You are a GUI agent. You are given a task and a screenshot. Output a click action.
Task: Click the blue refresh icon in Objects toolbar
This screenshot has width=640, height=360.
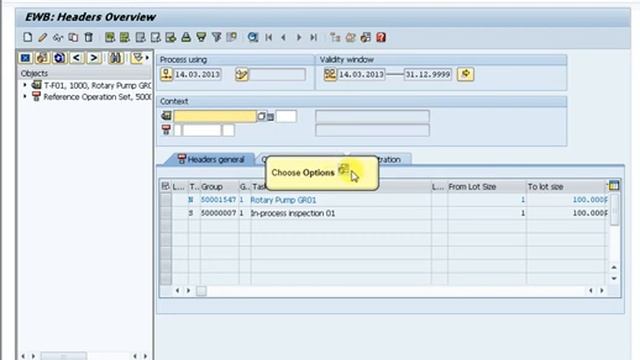coord(59,58)
